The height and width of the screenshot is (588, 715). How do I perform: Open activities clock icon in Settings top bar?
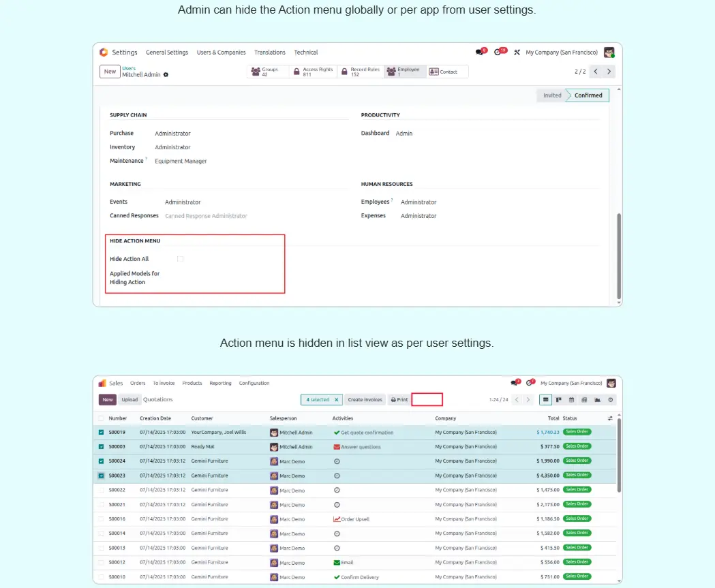tap(501, 52)
